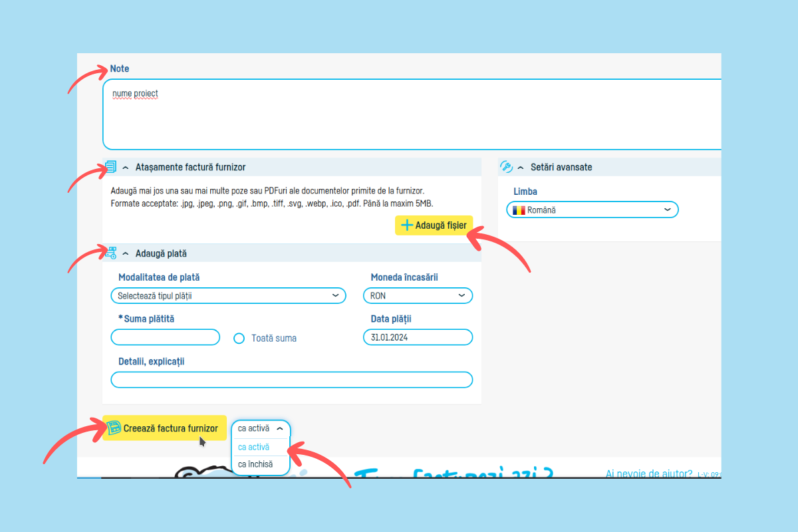The height and width of the screenshot is (532, 798).
Task: Open the Limba language dropdown
Action: (x=593, y=210)
